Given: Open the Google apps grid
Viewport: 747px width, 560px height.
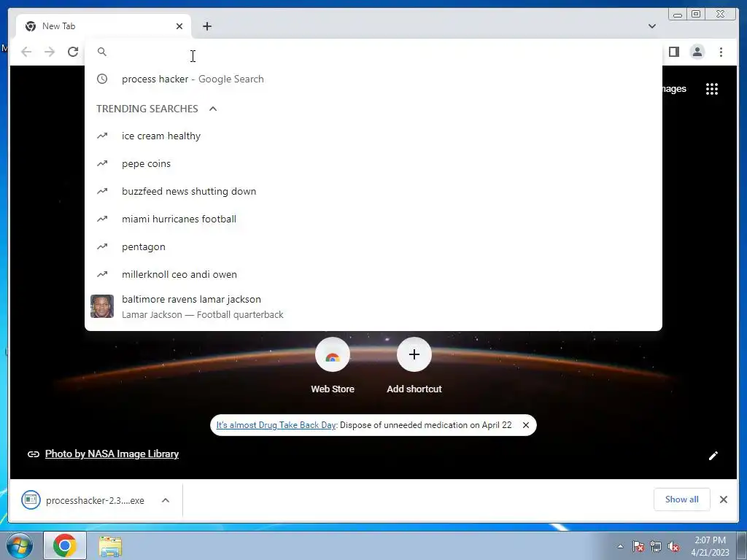Looking at the screenshot, I should pos(712,89).
